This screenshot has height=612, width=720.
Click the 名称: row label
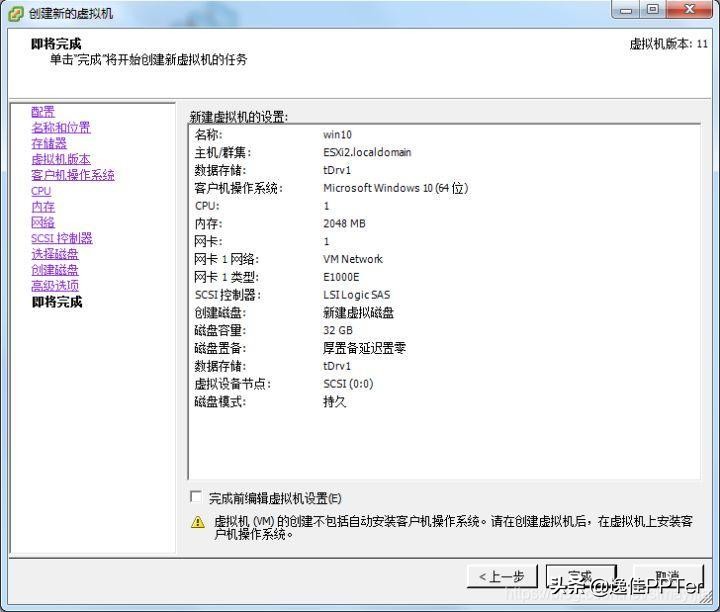coord(208,135)
